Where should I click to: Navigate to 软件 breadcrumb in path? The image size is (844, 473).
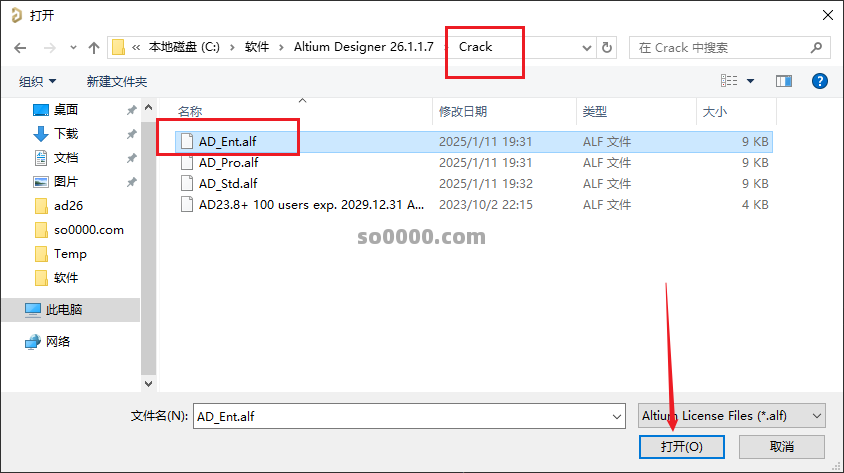(257, 47)
